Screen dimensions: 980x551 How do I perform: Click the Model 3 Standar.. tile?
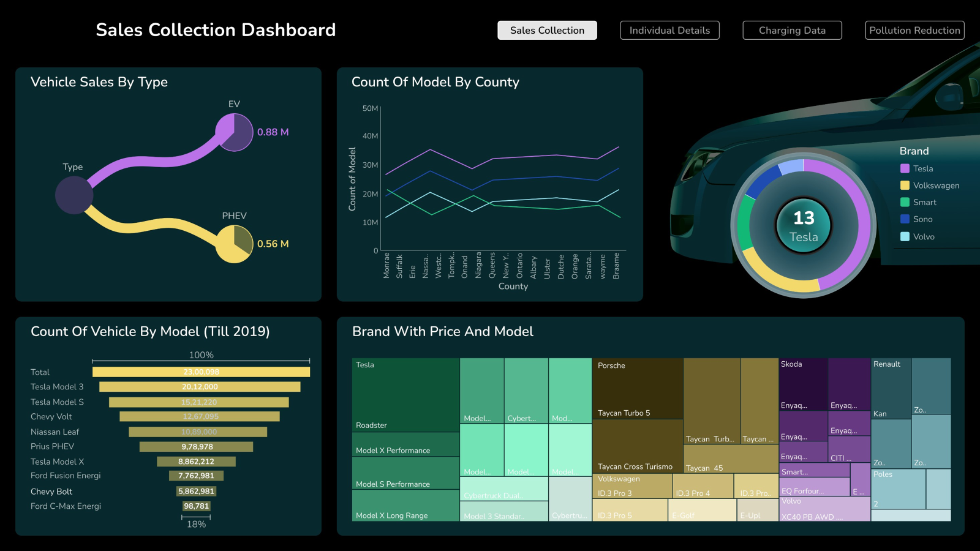click(504, 511)
